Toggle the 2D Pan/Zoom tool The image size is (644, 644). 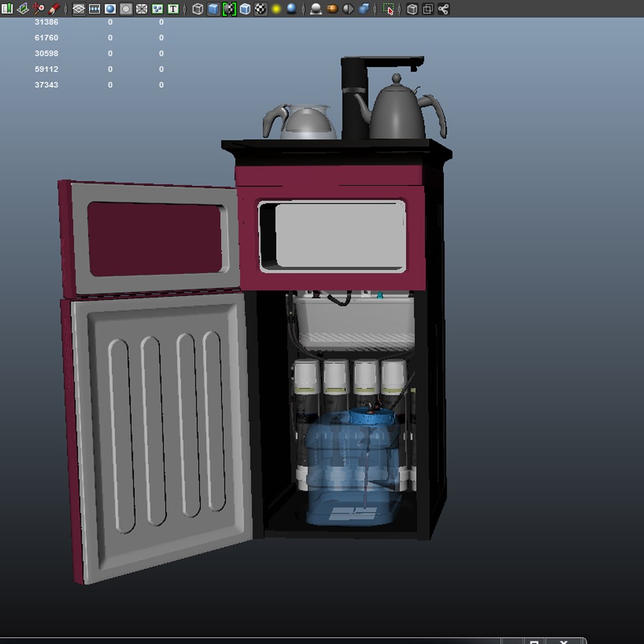39,8
